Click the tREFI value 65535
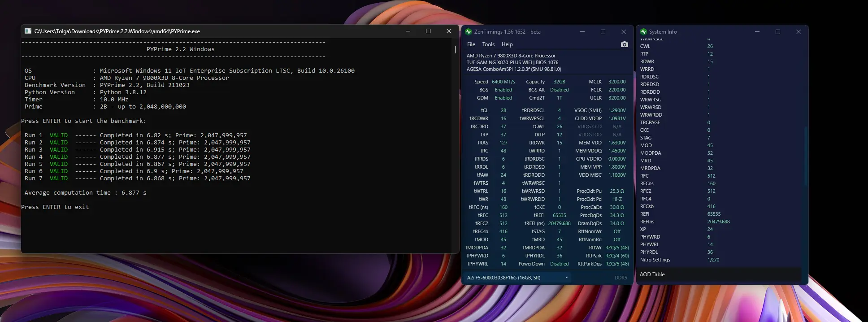This screenshot has height=322, width=868. pos(559,215)
